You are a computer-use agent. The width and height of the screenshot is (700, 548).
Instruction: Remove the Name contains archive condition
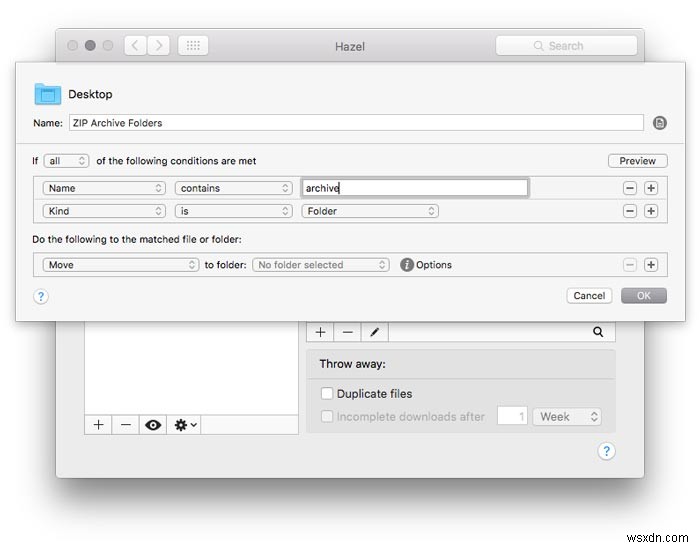tap(629, 188)
